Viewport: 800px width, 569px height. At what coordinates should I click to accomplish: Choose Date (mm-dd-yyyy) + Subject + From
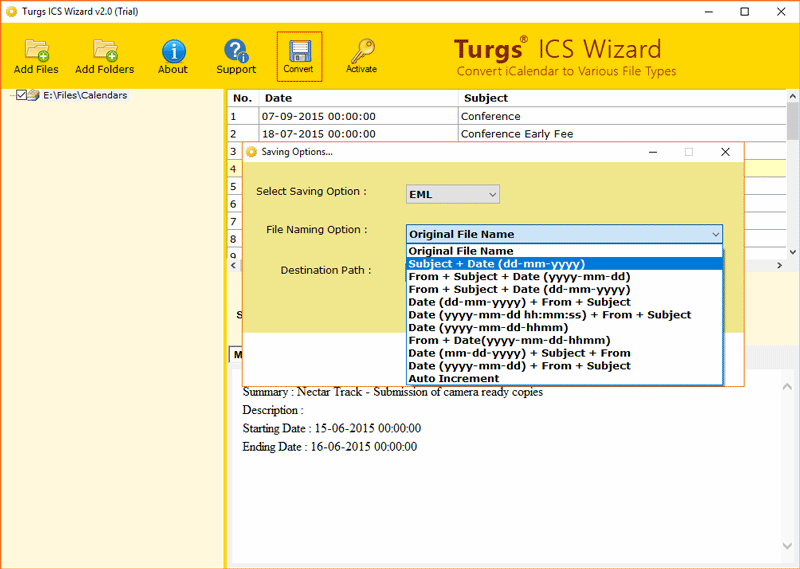(x=564, y=353)
